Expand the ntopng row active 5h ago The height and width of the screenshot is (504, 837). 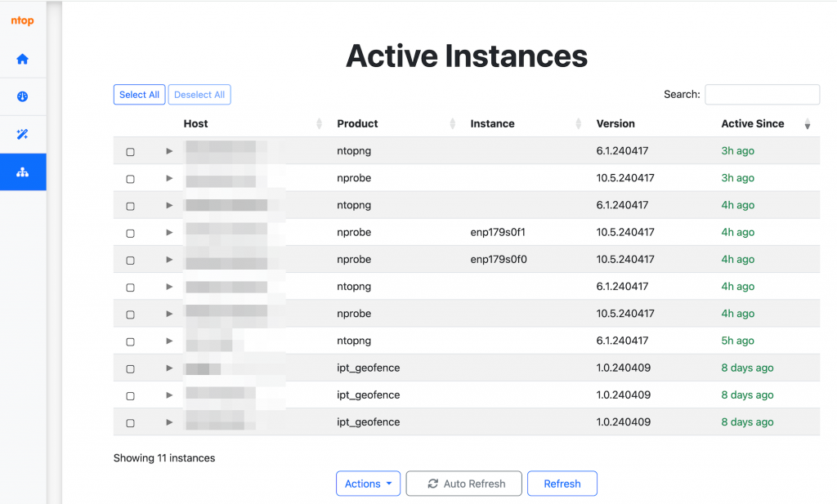(169, 341)
